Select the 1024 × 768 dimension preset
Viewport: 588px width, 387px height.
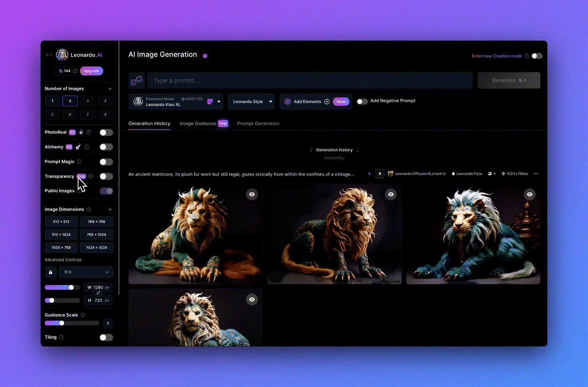click(x=61, y=247)
